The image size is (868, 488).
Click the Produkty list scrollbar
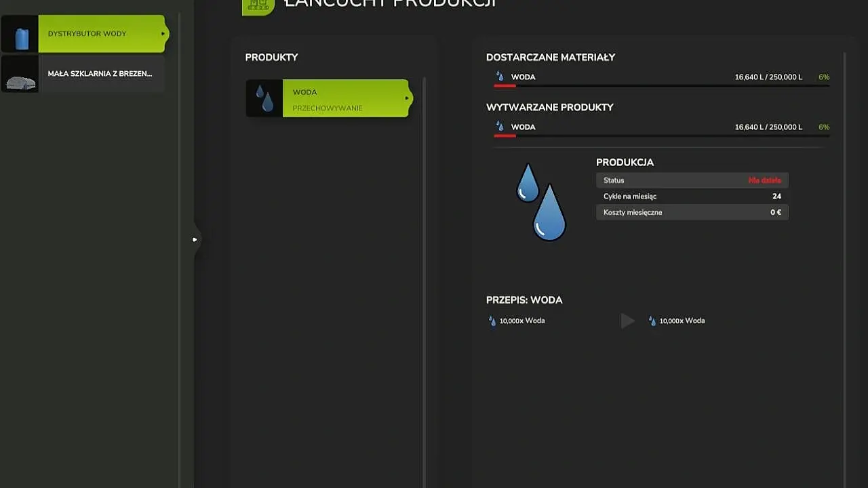coord(425,271)
